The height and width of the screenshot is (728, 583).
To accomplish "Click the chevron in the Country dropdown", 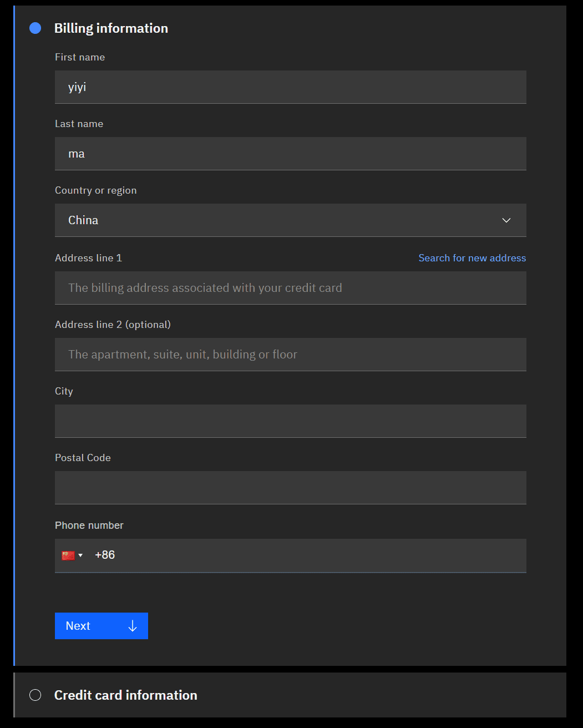I will coord(506,220).
